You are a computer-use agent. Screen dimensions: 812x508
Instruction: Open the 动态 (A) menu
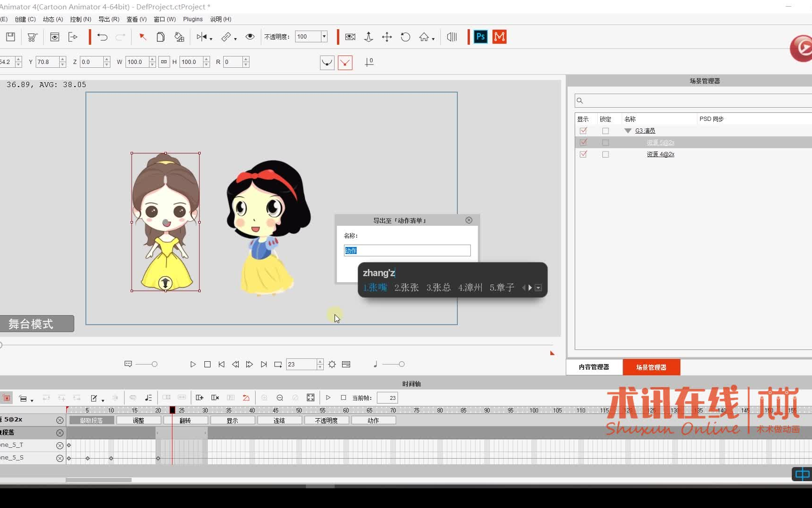click(x=53, y=19)
